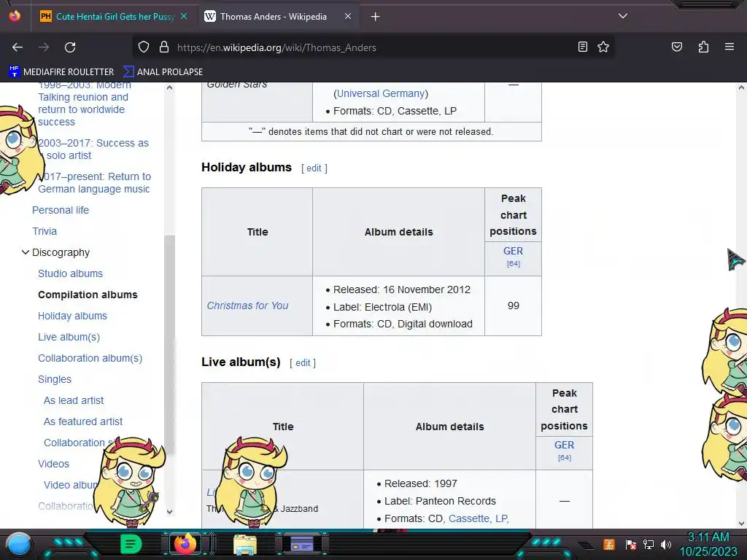The image size is (747, 560).
Task: Click GER header link in Holiday albums table
Action: point(513,251)
